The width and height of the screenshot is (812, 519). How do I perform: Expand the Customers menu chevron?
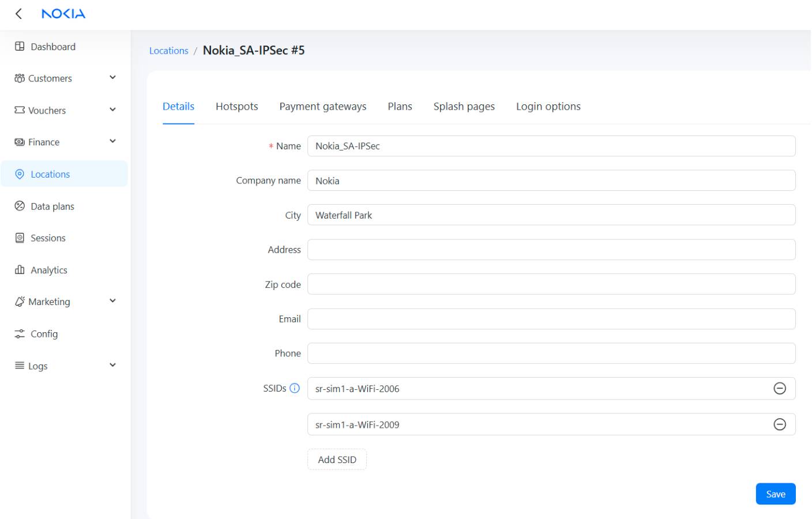(x=113, y=78)
